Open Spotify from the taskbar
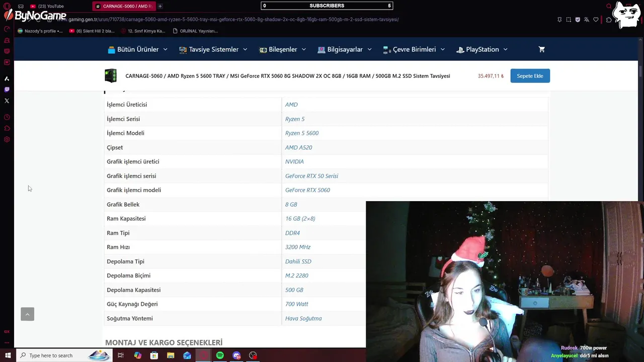This screenshot has height=362, width=644. click(220, 355)
